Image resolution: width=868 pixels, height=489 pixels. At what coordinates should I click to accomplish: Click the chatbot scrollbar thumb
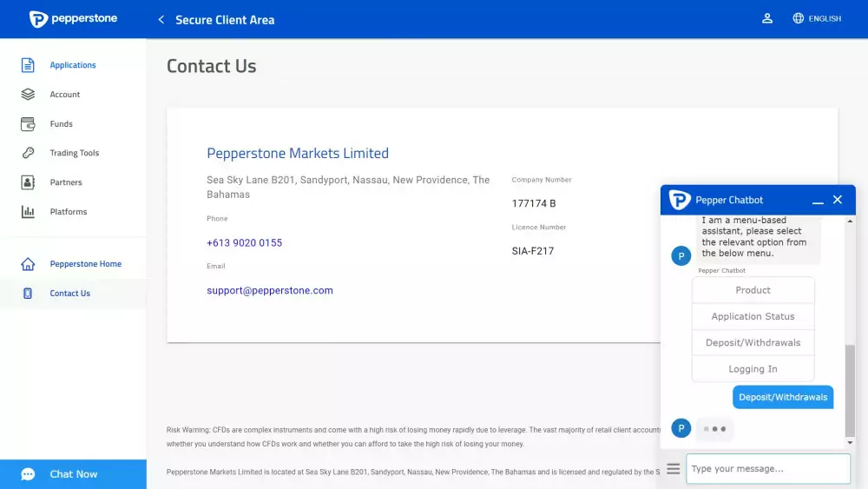point(850,391)
